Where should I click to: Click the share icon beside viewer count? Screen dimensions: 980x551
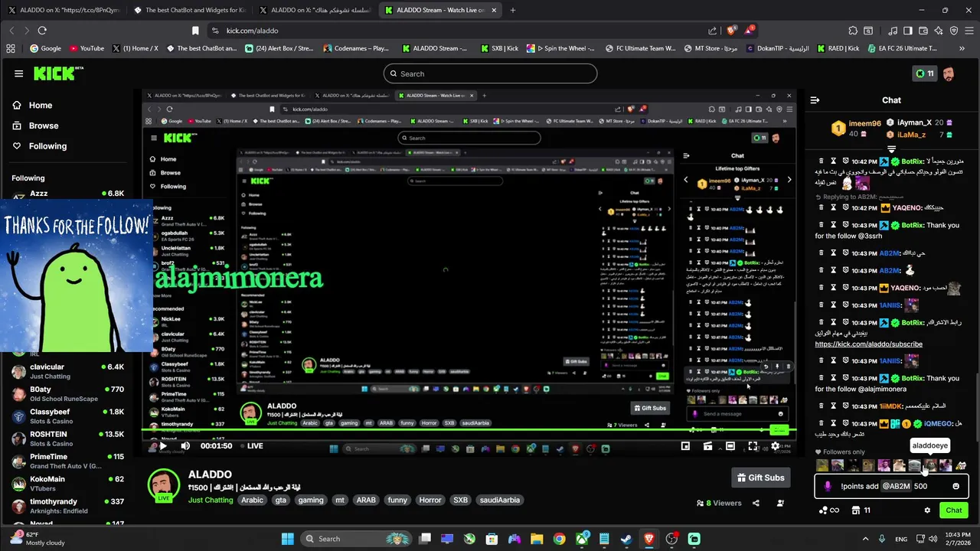[x=756, y=503]
